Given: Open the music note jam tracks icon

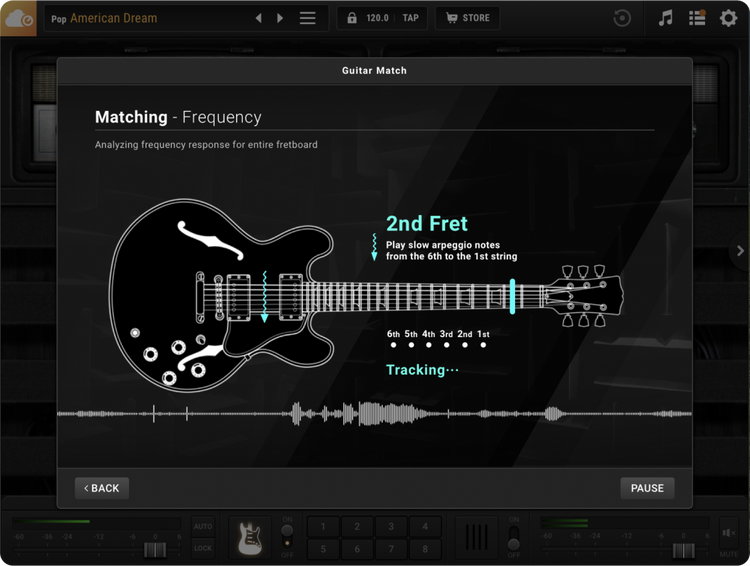Looking at the screenshot, I should (x=666, y=18).
